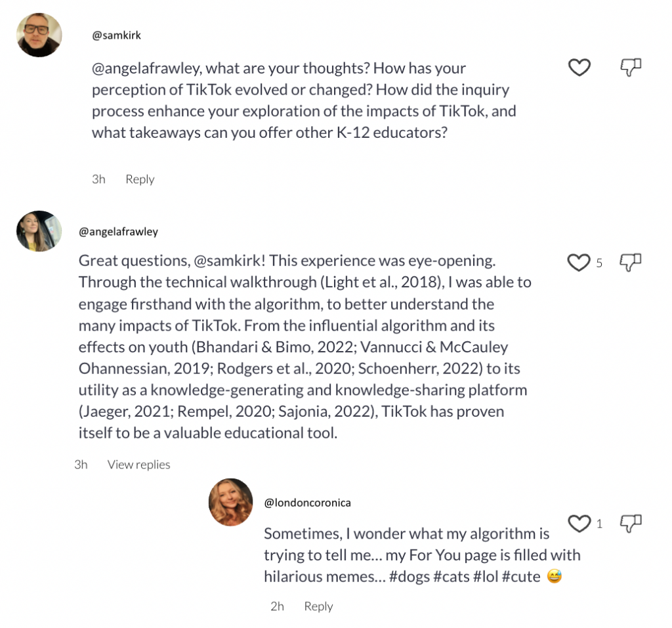This screenshot has height=628, width=672.
Task: Click the @angelafrawley username above the comment
Action: pos(118,232)
